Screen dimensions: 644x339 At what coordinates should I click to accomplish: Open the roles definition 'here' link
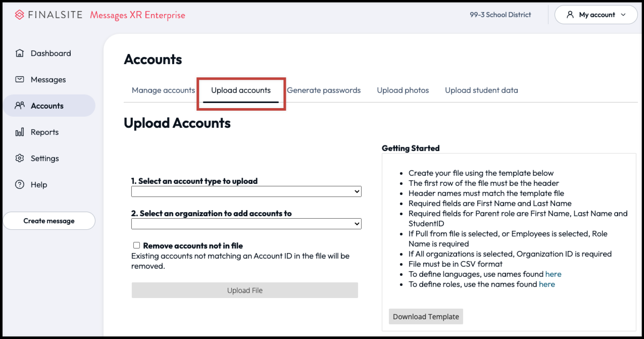(x=547, y=284)
